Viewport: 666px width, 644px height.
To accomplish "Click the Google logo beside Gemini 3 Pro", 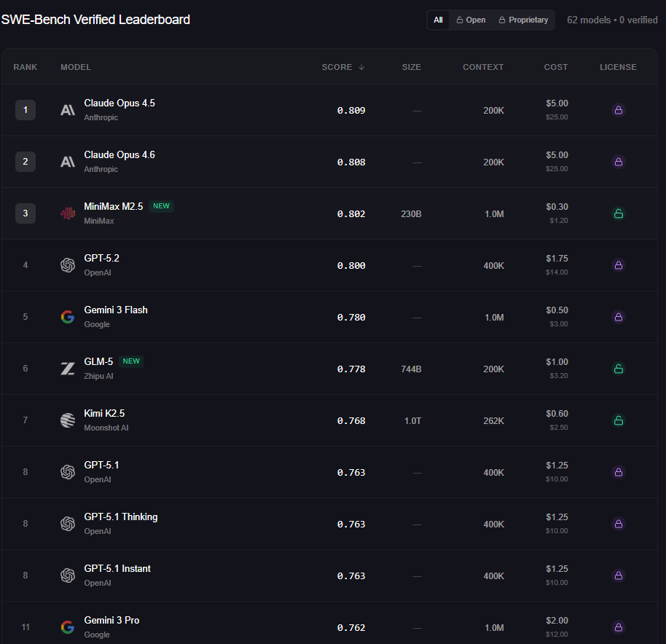I will tap(67, 627).
